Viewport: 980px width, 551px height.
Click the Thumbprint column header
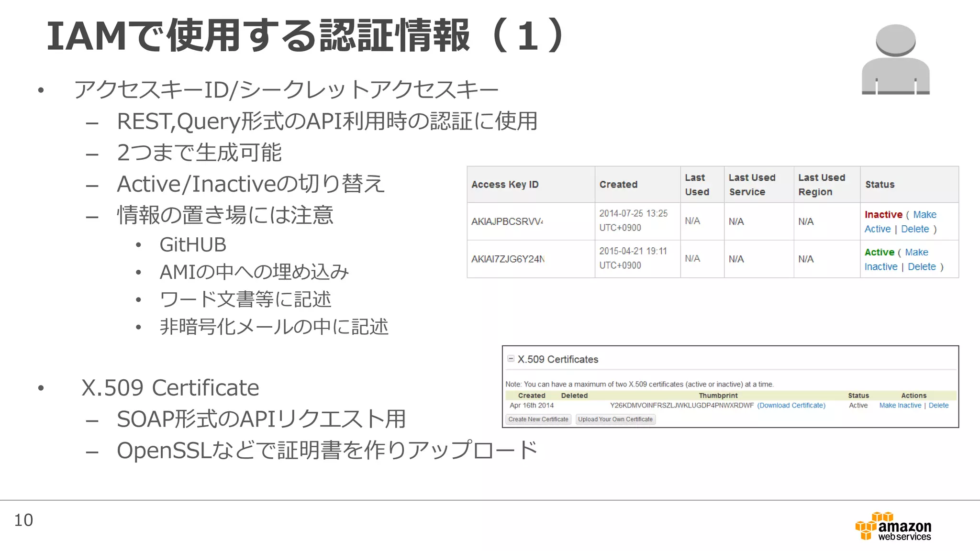pos(718,396)
